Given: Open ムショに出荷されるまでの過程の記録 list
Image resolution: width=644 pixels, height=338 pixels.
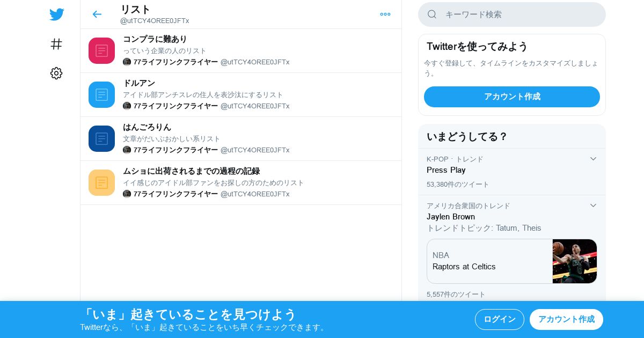Looking at the screenshot, I should click(191, 171).
